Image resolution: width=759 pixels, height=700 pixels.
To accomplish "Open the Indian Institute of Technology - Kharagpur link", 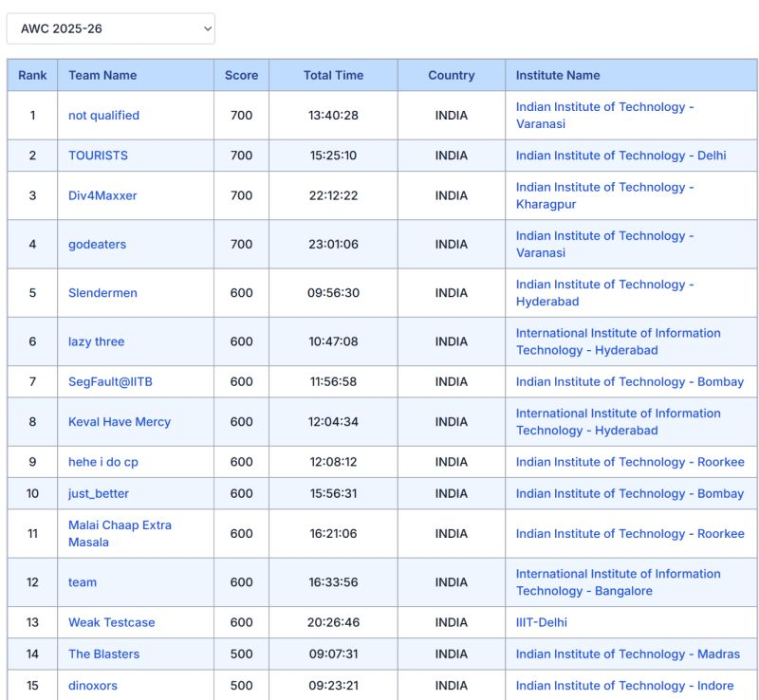I will tap(604, 195).
